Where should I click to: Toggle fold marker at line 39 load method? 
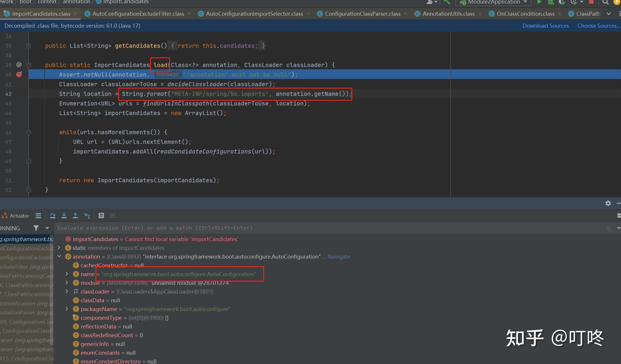tap(29, 65)
